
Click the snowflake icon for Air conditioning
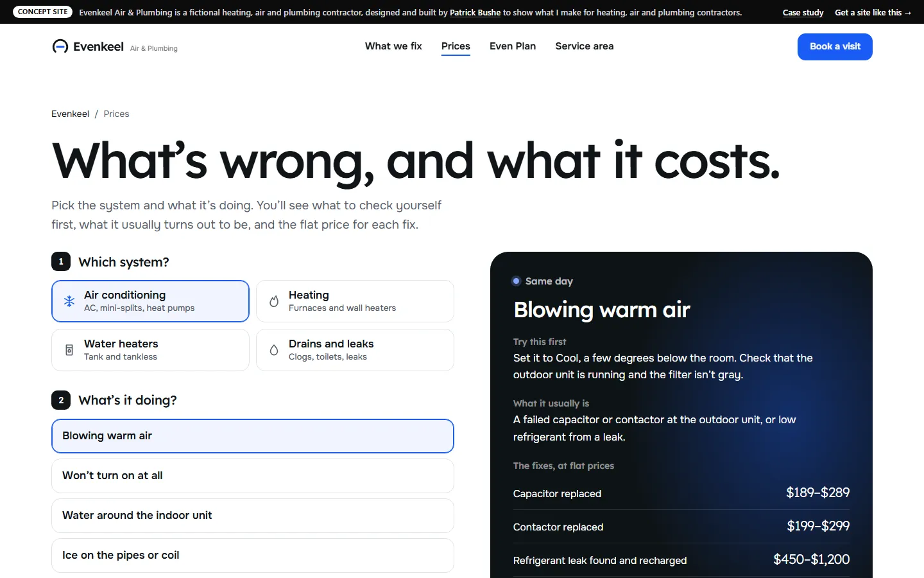(69, 301)
